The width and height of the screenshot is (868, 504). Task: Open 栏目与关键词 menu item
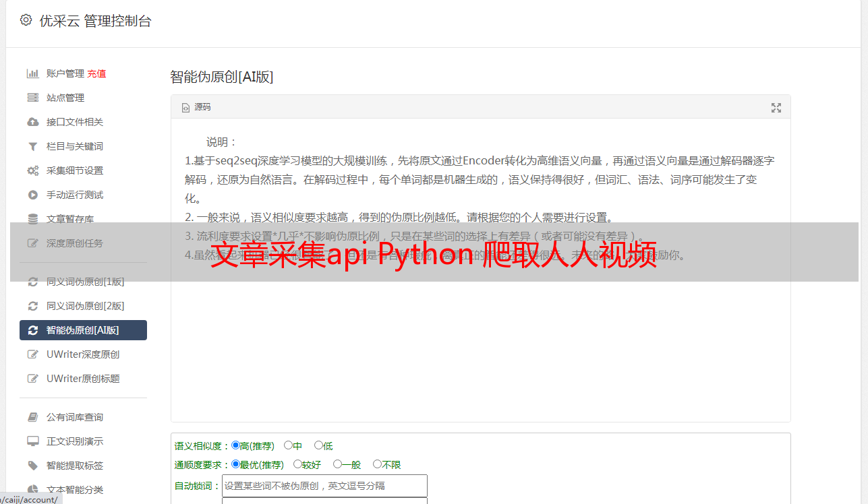75,146
